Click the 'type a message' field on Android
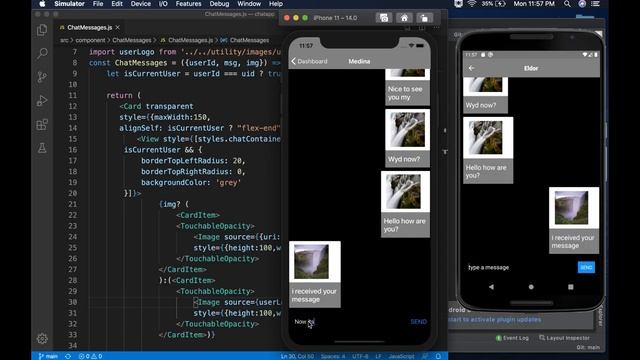The height and width of the screenshot is (360, 640). [x=520, y=267]
